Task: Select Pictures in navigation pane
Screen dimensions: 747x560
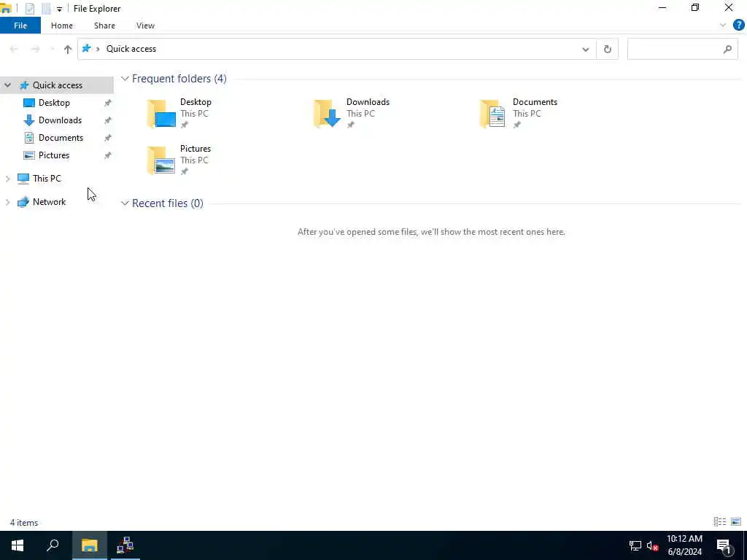Action: click(x=53, y=156)
